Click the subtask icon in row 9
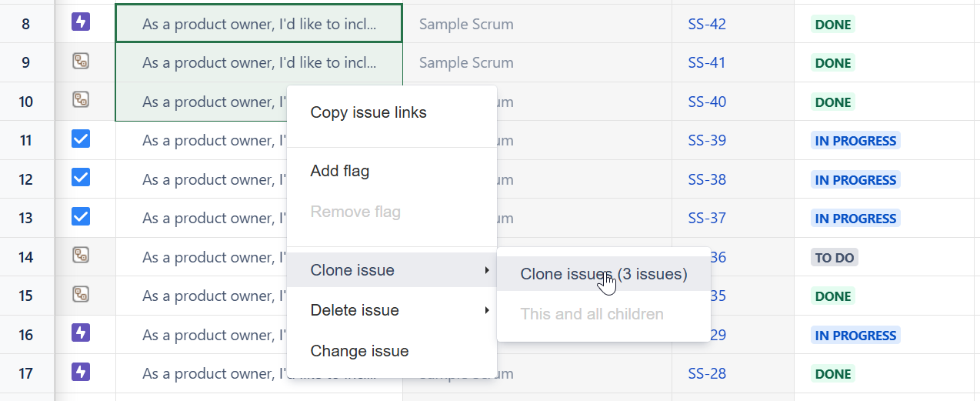980x401 pixels. [81, 61]
